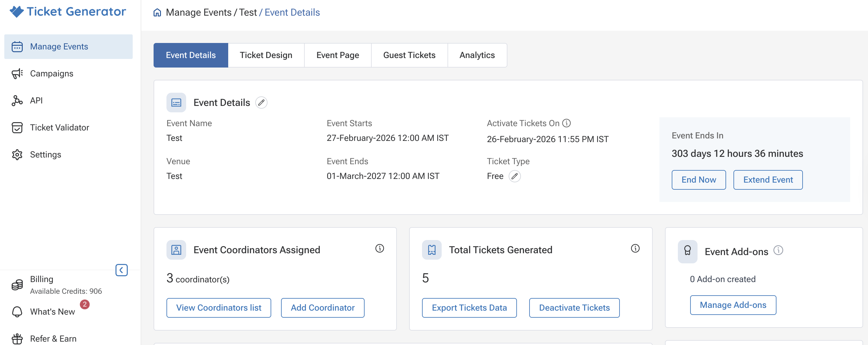The image size is (868, 345).
Task: Click View Coordinators list button
Action: 219,308
